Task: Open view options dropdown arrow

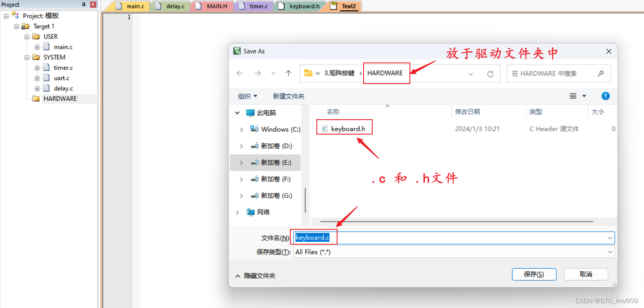Action: point(584,96)
